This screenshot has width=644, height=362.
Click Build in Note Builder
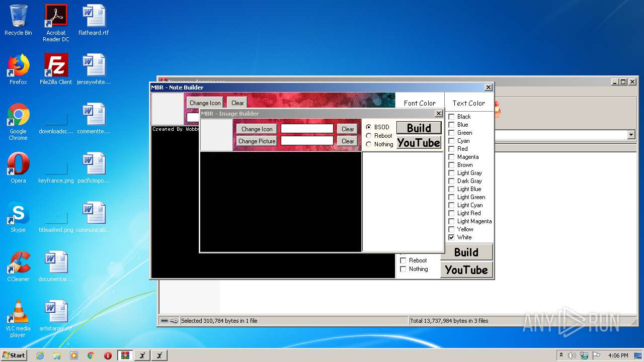pyautogui.click(x=466, y=252)
